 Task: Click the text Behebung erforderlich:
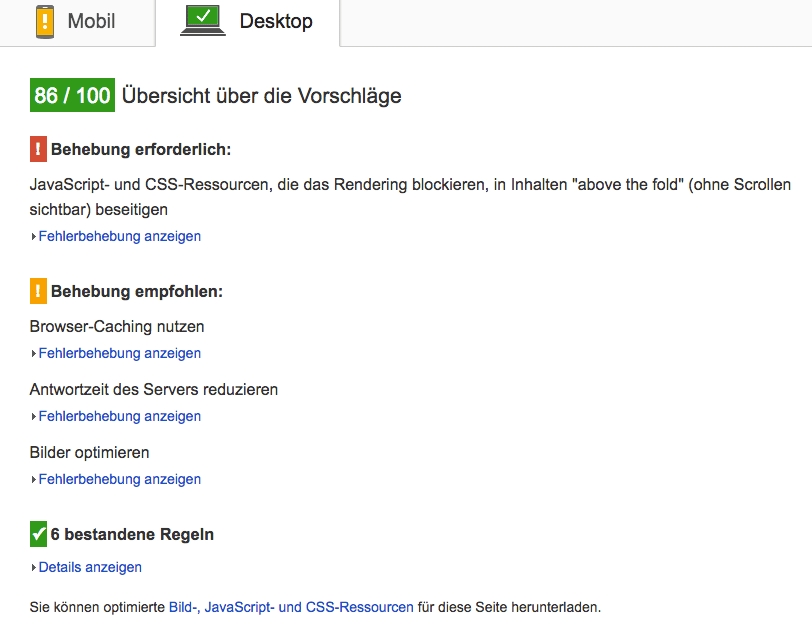click(141, 150)
